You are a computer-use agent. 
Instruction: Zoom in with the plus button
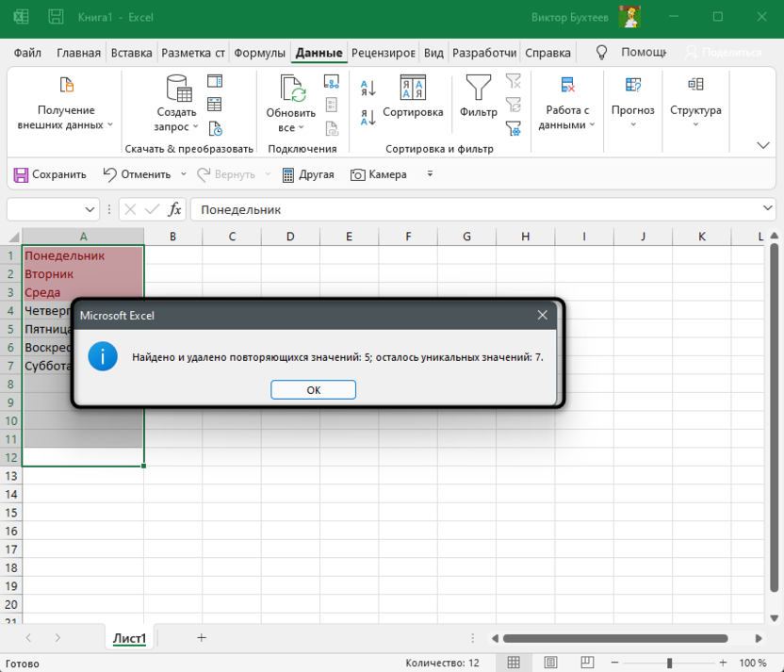(x=723, y=663)
